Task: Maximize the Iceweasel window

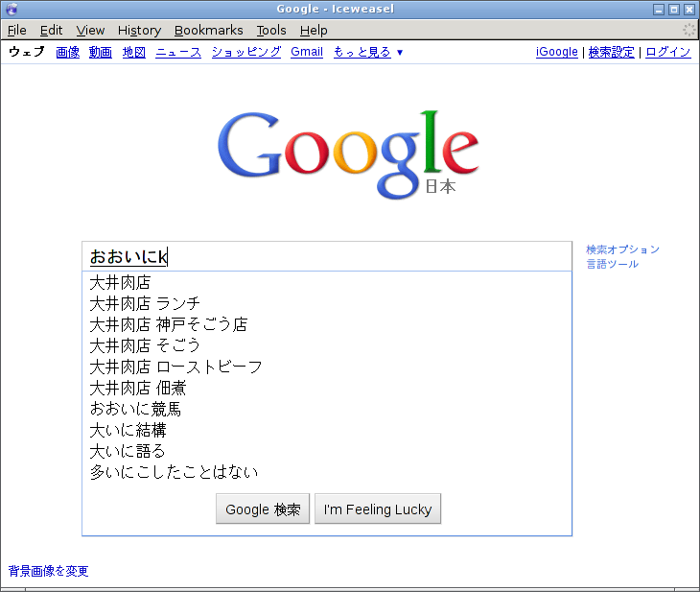Action: (674, 10)
